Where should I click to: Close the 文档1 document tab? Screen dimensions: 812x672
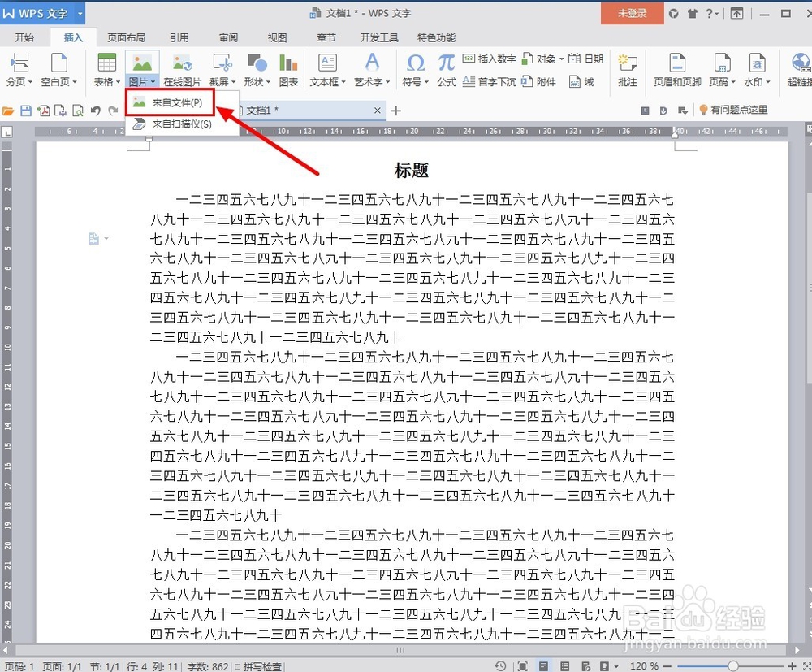pos(377,111)
